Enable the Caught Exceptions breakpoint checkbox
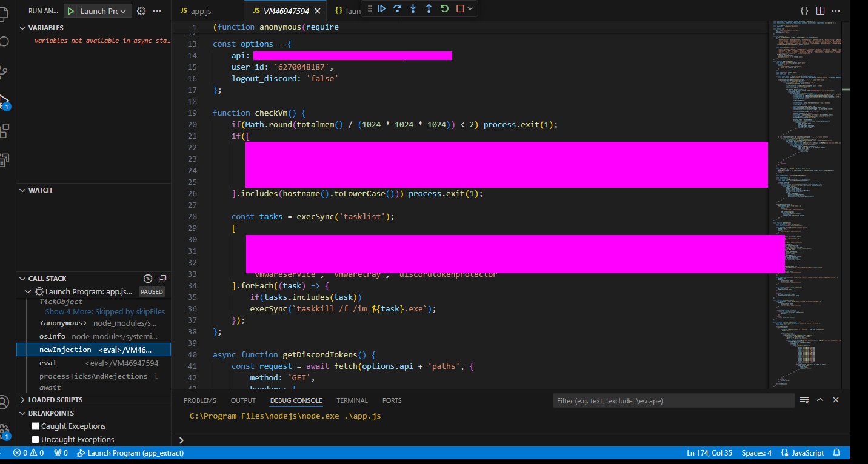 point(35,426)
